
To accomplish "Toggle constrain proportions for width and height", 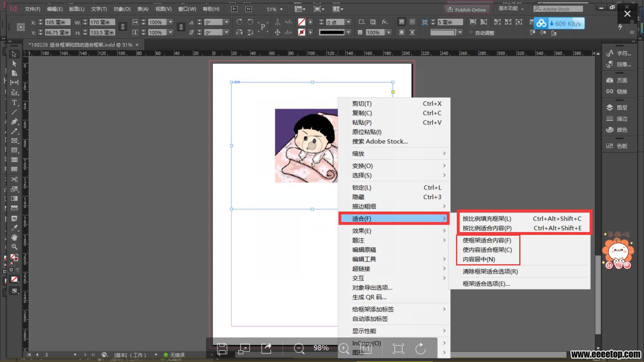I will tap(123, 27).
